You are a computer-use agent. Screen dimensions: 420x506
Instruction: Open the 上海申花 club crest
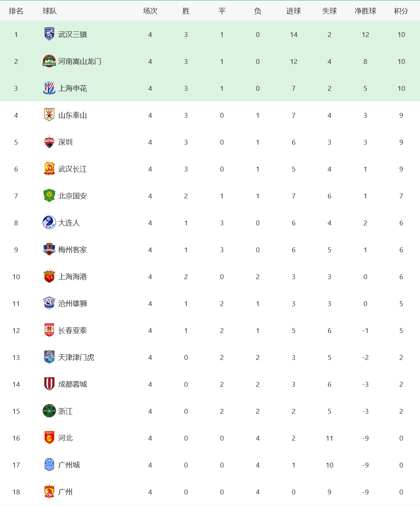tap(49, 88)
